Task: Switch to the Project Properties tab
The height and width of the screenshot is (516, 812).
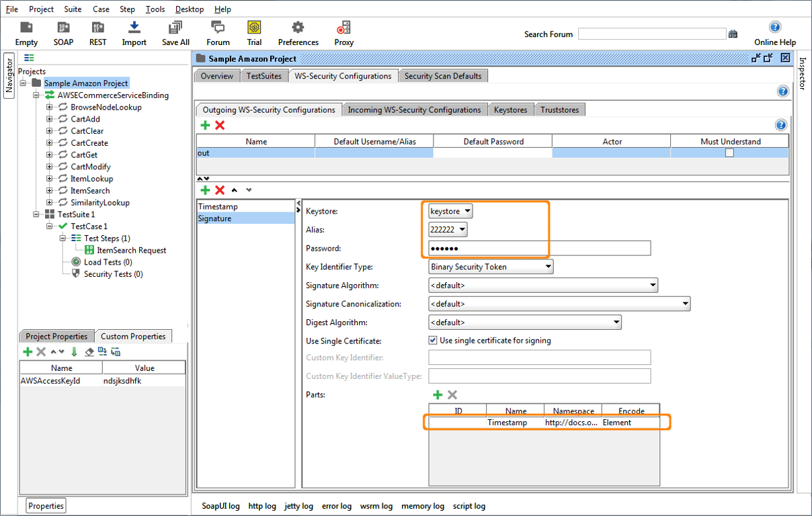Action: pos(56,336)
